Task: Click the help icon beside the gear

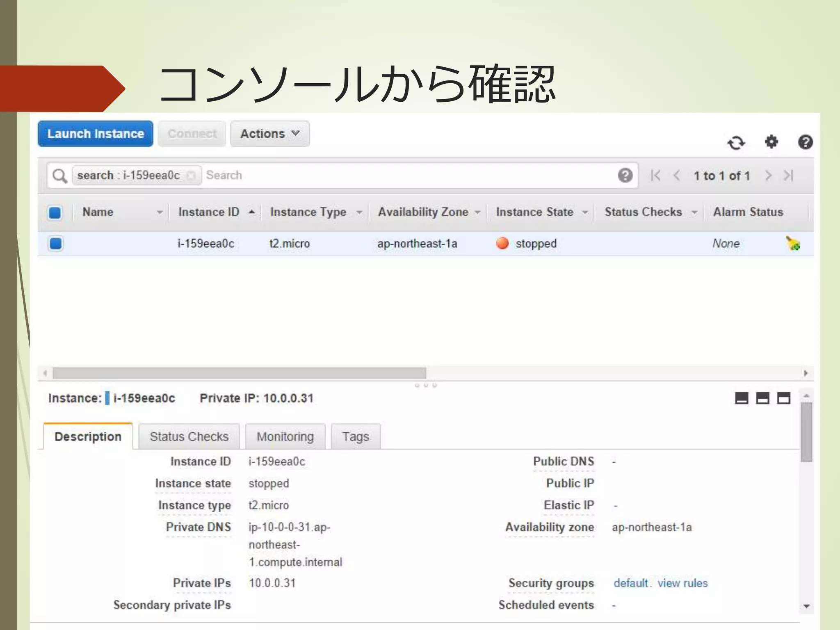Action: pos(805,142)
